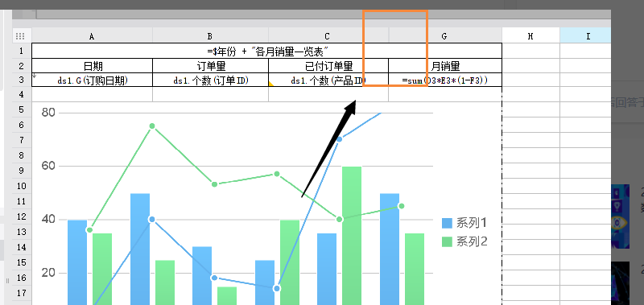Image resolution: width=644 pixels, height=305 pixels.
Task: Select highlighted column I header
Action: click(x=586, y=36)
